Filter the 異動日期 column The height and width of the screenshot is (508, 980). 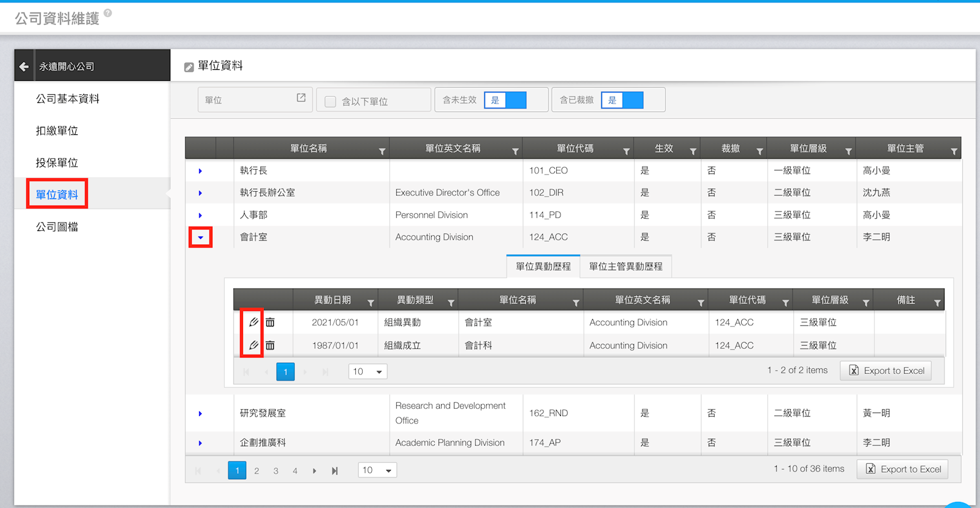(x=371, y=303)
